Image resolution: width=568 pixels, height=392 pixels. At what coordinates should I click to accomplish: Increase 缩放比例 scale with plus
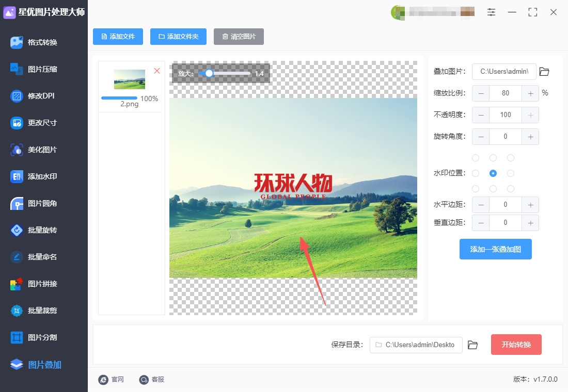point(530,93)
